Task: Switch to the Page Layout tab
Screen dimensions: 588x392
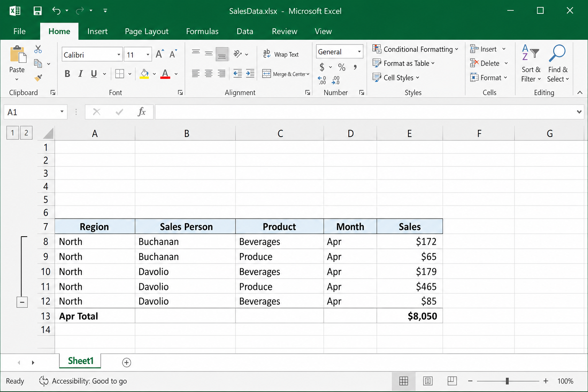Action: [x=147, y=31]
